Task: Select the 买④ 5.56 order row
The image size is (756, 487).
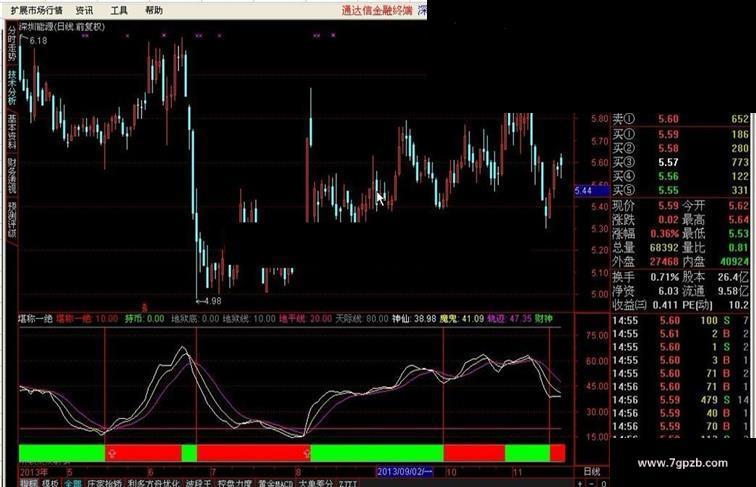Action: [x=680, y=176]
